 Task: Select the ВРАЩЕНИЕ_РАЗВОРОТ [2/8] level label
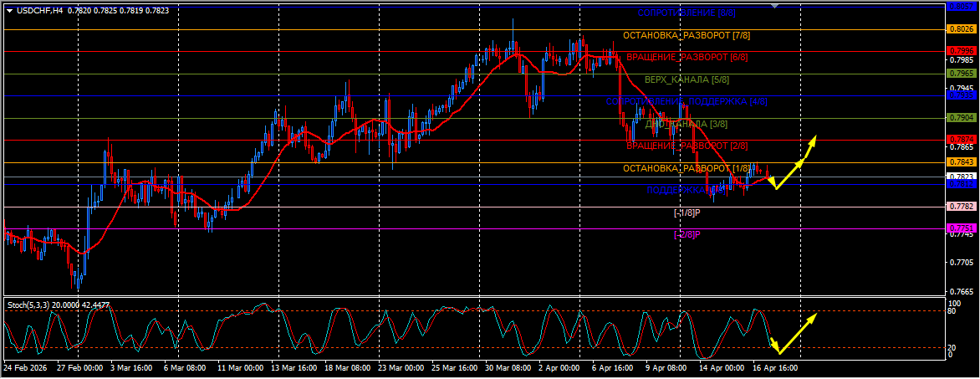[687, 146]
